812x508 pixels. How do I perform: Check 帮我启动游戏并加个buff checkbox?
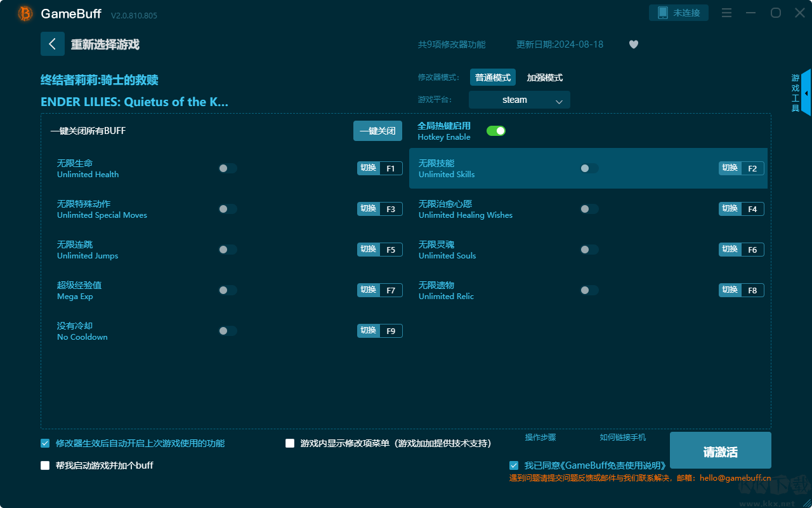tap(45, 465)
